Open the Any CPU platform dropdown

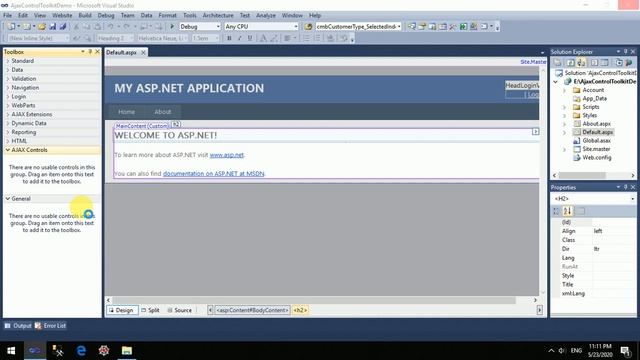click(296, 27)
